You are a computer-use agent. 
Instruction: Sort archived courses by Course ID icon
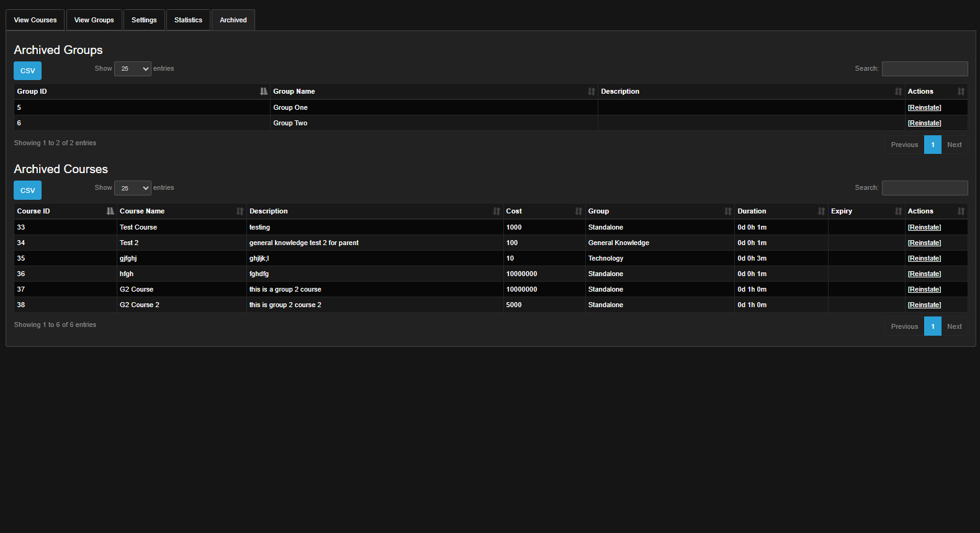click(x=110, y=211)
